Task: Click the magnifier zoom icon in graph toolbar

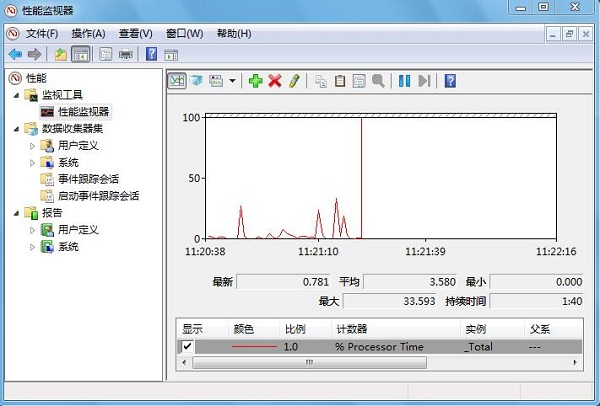Action: pyautogui.click(x=378, y=81)
